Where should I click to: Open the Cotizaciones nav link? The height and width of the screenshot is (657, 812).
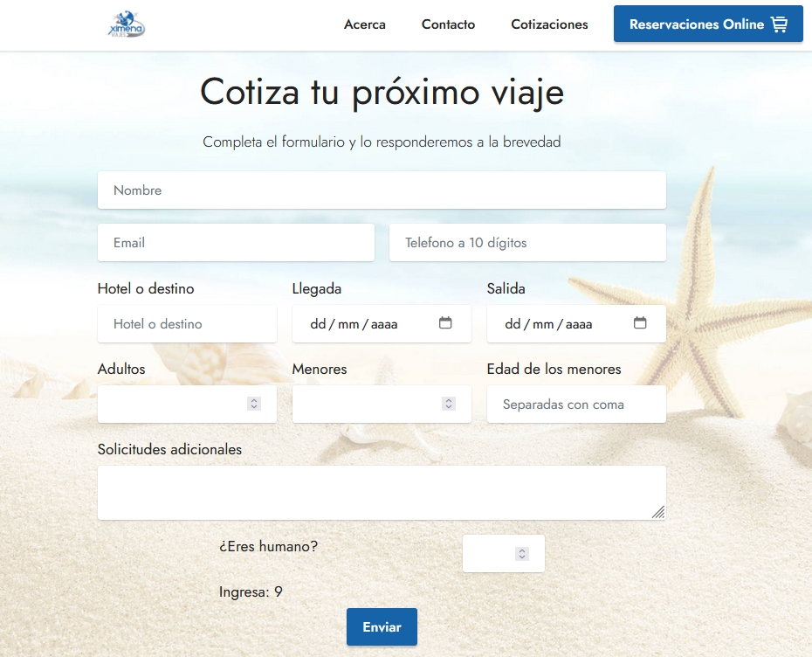(549, 24)
